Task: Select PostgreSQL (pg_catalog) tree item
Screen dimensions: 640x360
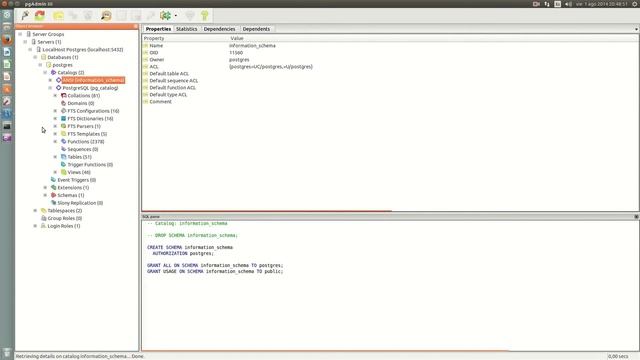Action: tap(90, 88)
